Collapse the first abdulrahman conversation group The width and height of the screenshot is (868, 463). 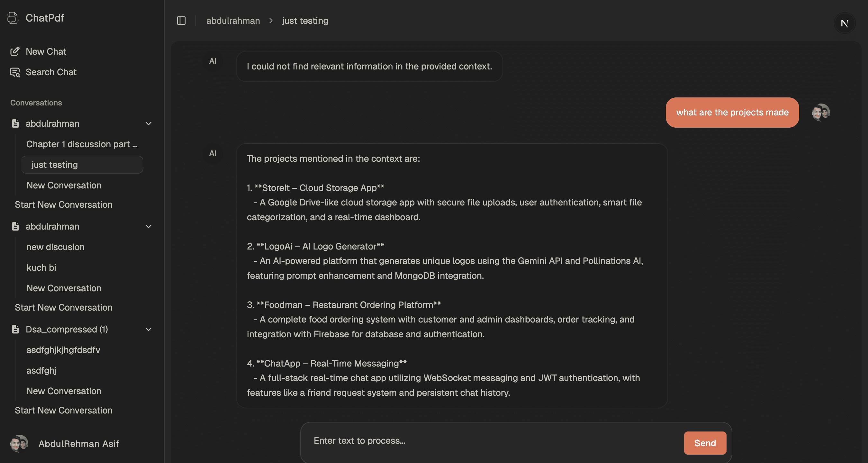click(x=148, y=124)
